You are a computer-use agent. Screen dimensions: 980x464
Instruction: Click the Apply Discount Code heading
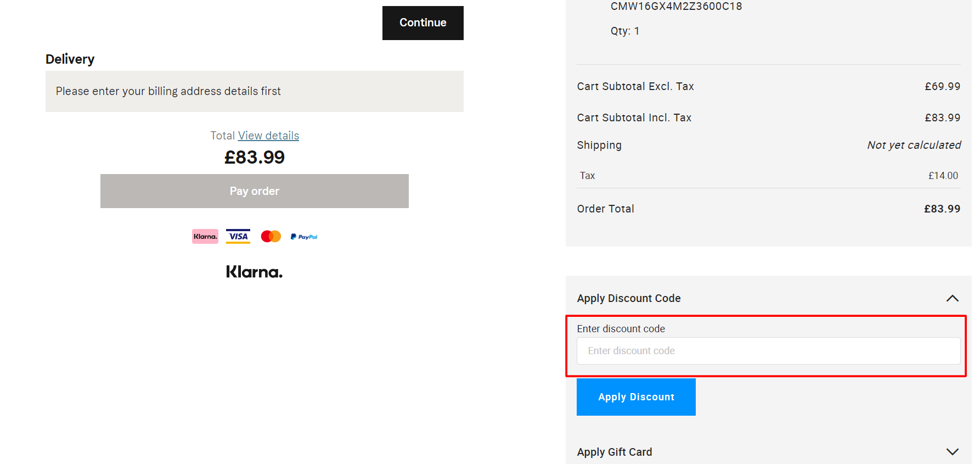point(629,298)
